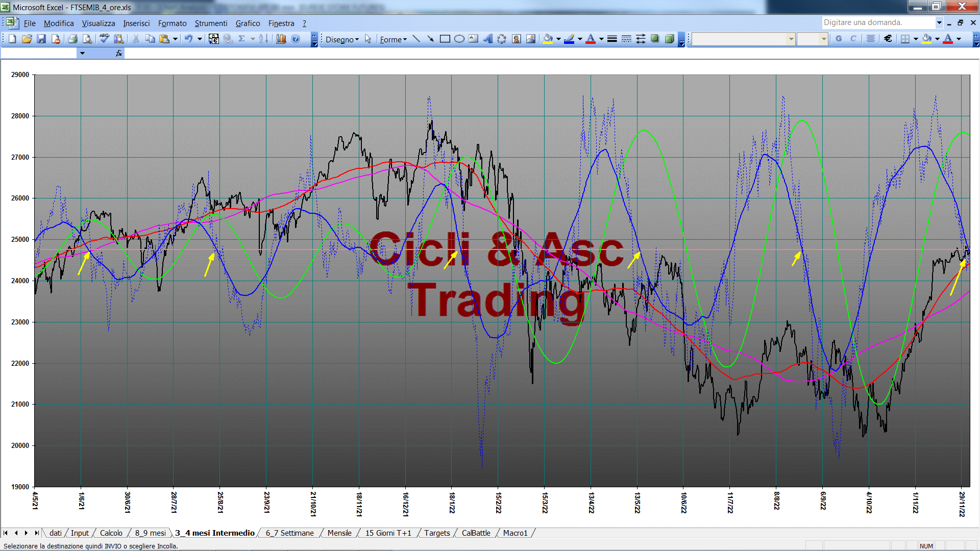The image size is (980, 551).
Task: Click the Research icon next to the spelling check
Action: [119, 39]
